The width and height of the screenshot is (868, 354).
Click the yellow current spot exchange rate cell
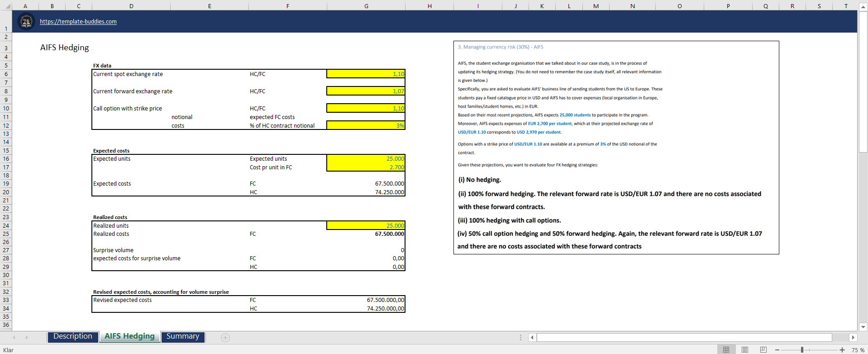(x=366, y=74)
